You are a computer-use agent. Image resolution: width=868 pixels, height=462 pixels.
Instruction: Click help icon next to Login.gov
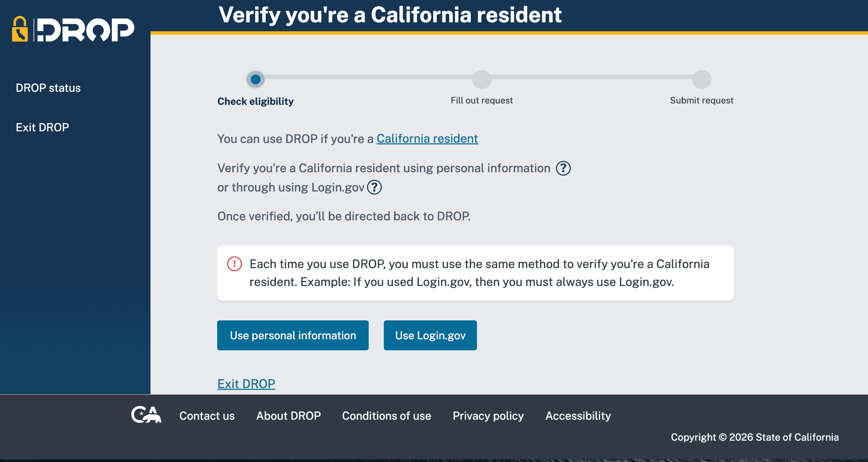point(374,187)
